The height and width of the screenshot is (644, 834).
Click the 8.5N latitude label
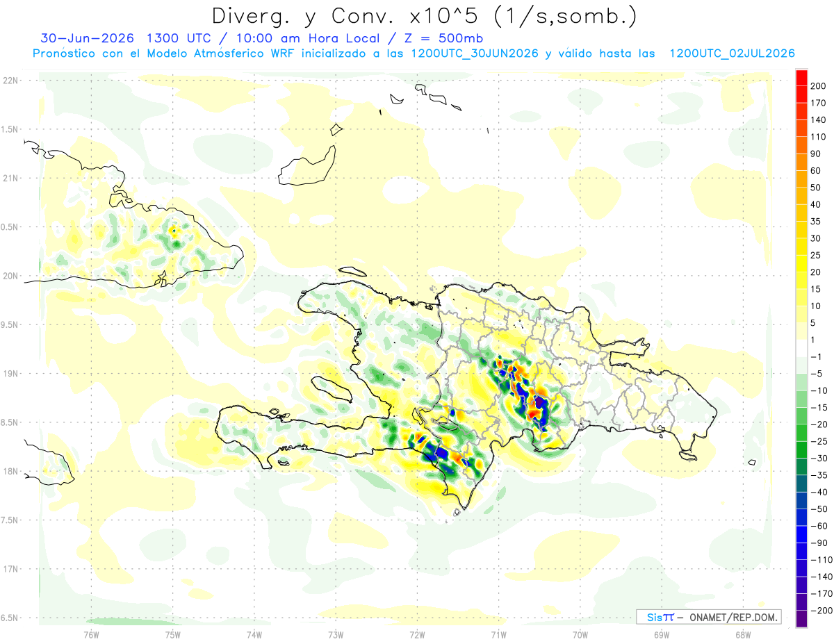click(10, 422)
